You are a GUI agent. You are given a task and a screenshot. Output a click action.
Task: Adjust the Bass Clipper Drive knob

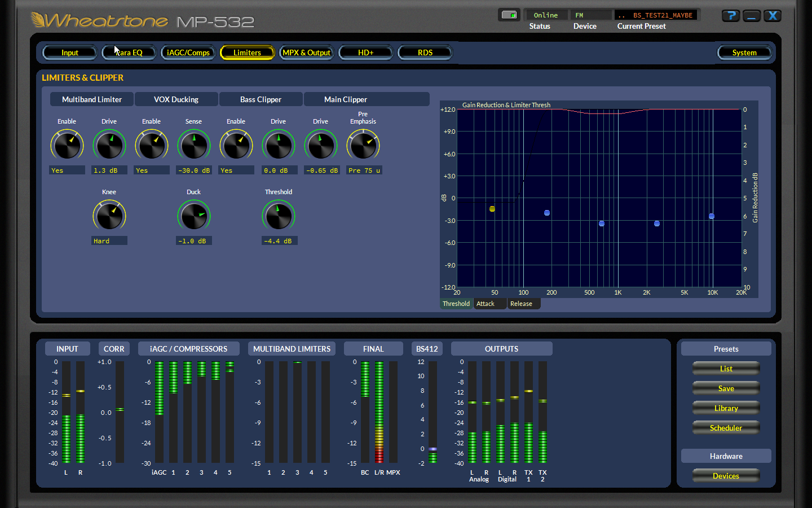point(279,145)
